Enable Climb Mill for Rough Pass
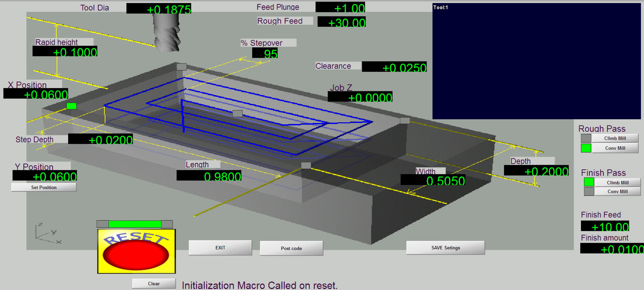 (615, 138)
